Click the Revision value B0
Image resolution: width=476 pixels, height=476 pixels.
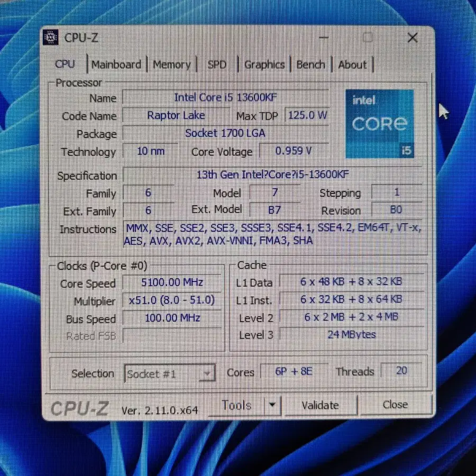[396, 209]
